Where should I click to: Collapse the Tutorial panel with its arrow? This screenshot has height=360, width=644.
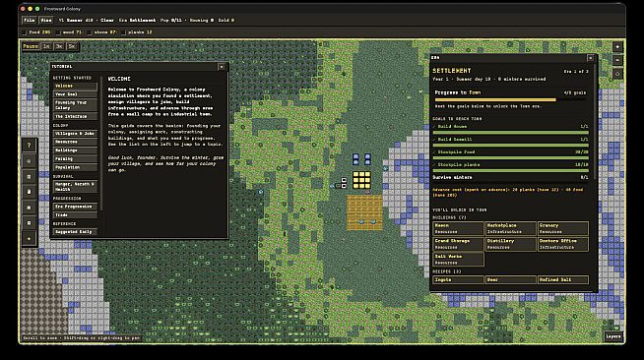(x=222, y=67)
